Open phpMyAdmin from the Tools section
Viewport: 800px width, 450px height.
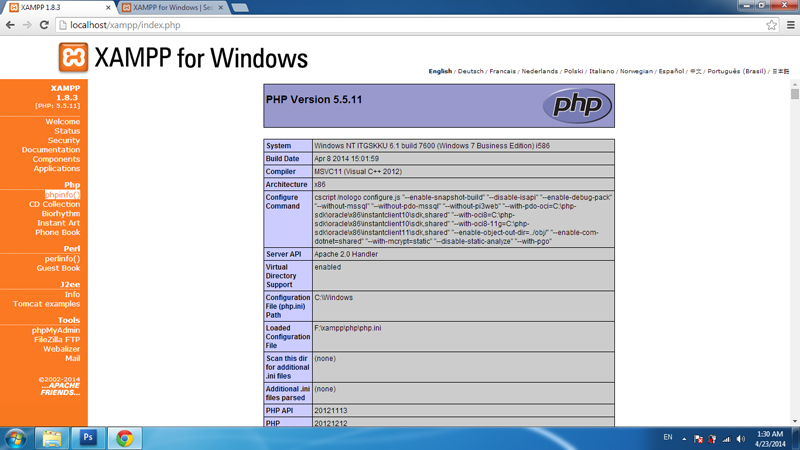(x=56, y=330)
